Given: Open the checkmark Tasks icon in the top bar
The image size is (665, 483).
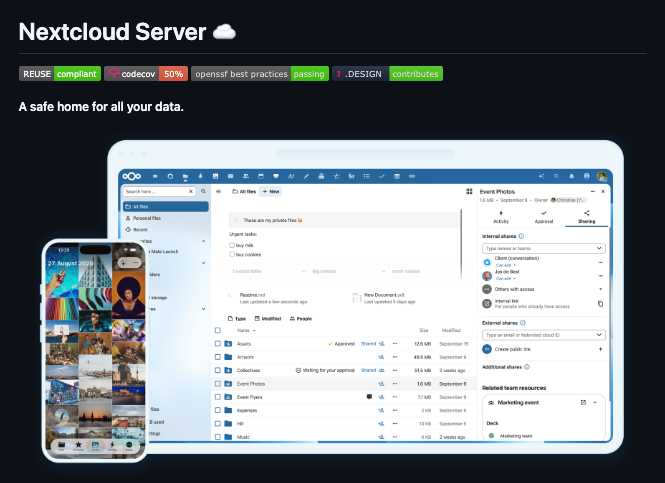Looking at the screenshot, I should 382,176.
